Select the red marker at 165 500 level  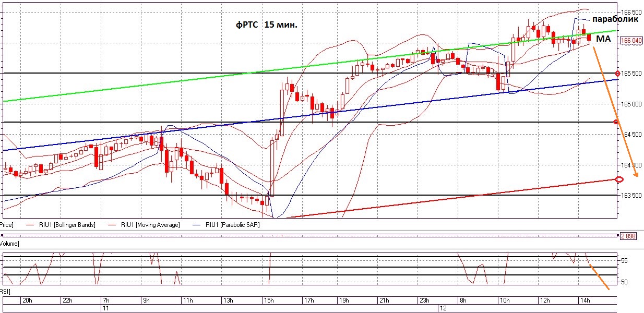[x=618, y=73]
